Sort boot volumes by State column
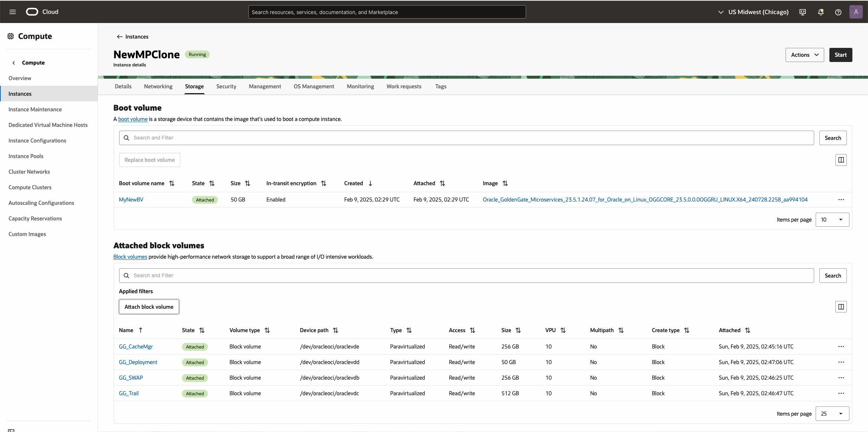The width and height of the screenshot is (868, 432). pos(212,183)
